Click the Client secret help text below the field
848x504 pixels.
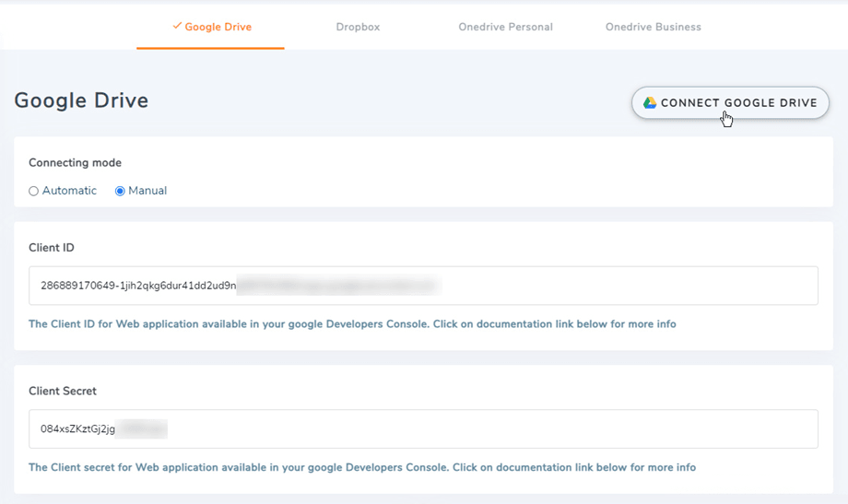coord(361,467)
